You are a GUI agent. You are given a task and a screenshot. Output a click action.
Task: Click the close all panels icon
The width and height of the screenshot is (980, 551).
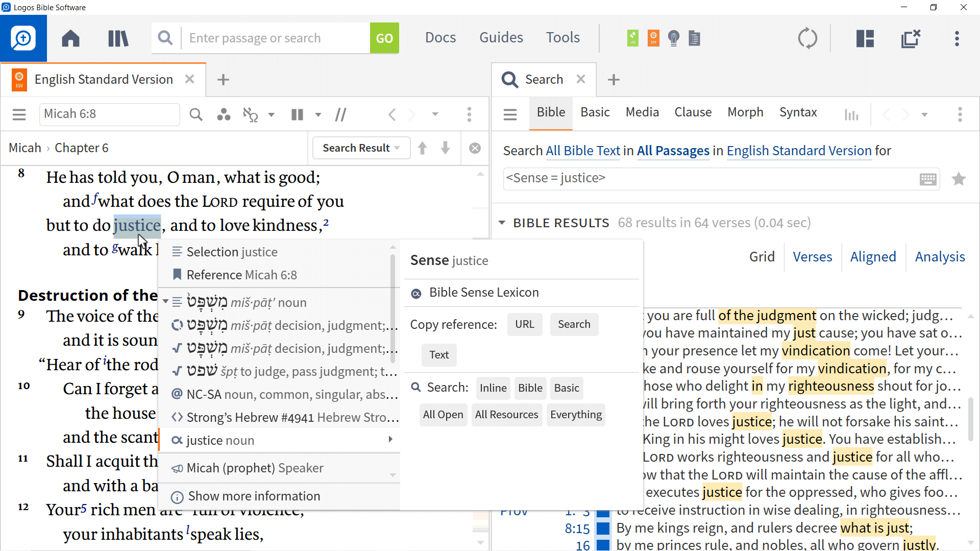[x=911, y=38]
